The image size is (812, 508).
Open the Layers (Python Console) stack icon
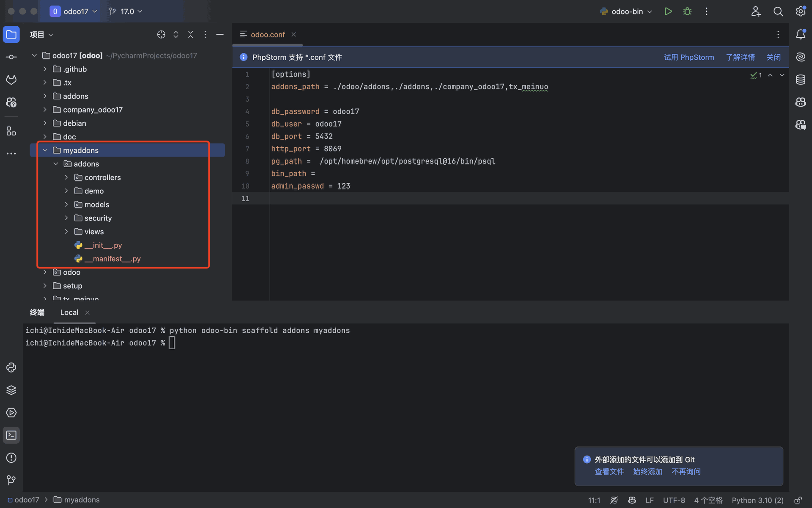(x=11, y=390)
